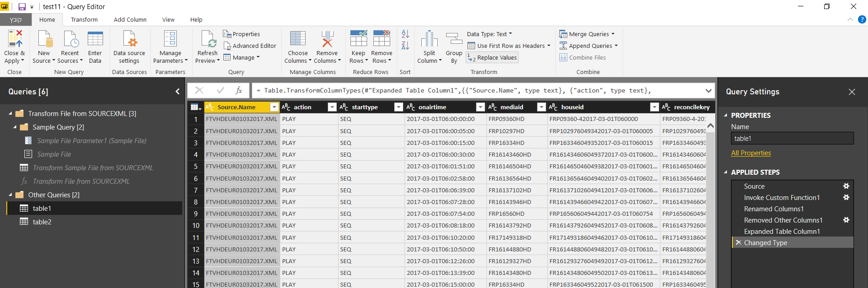The width and height of the screenshot is (868, 288).
Task: Click the fx function icon in formula bar
Action: (x=239, y=90)
